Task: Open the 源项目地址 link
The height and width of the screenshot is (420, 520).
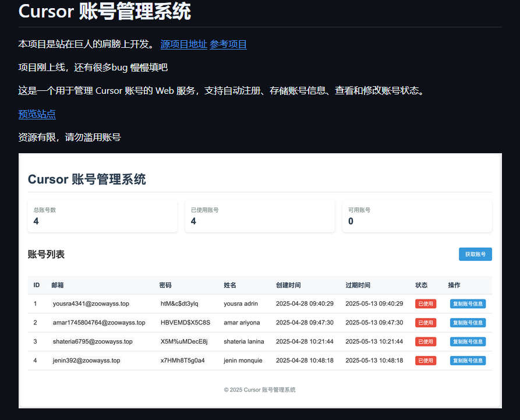Action: pos(184,44)
